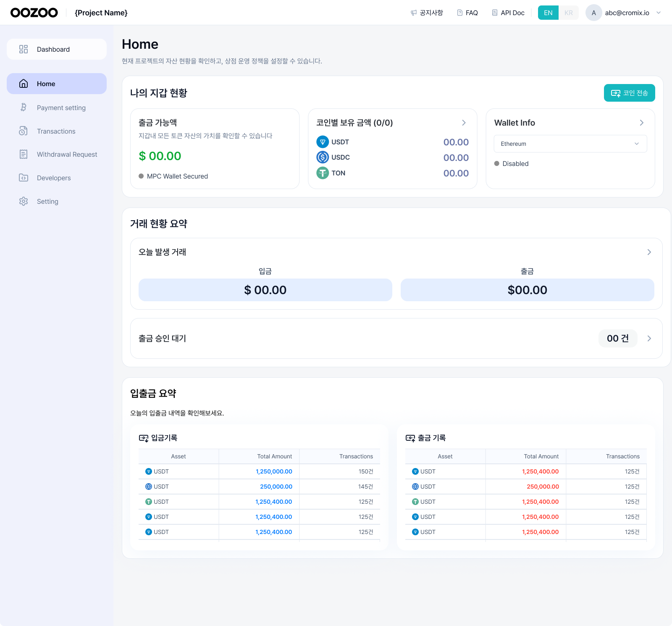Open the Transactions page
Screen dimensions: 672x626
click(x=57, y=131)
